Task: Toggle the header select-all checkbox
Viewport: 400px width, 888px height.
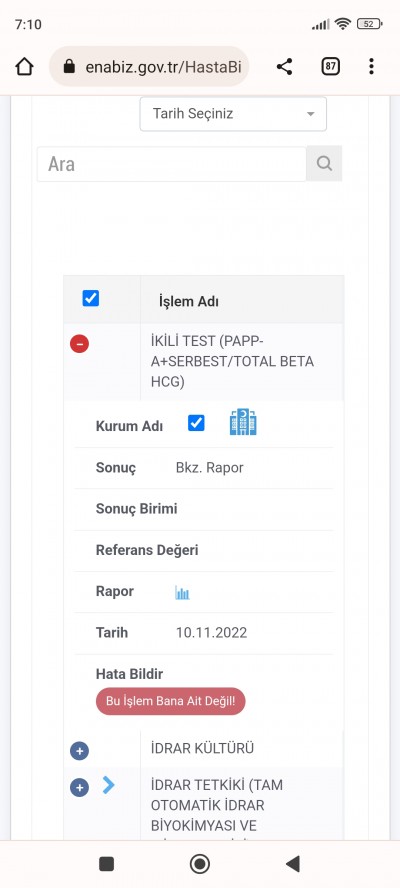Action: 91,298
